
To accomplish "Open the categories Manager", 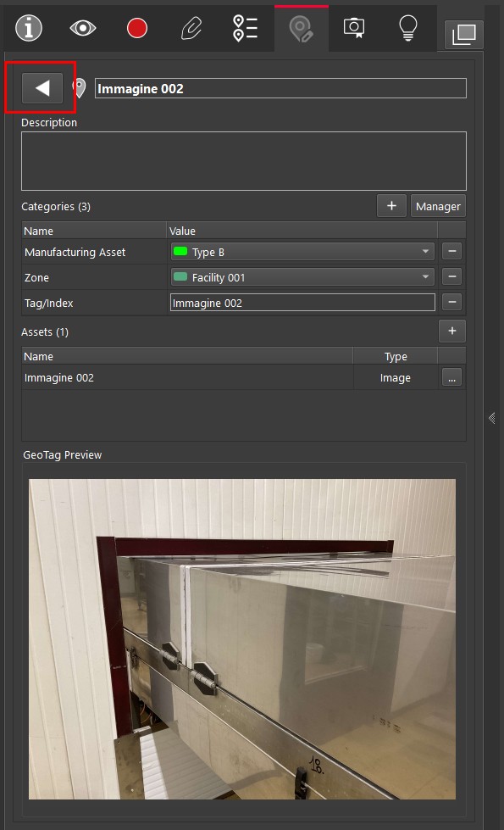I will [x=438, y=206].
